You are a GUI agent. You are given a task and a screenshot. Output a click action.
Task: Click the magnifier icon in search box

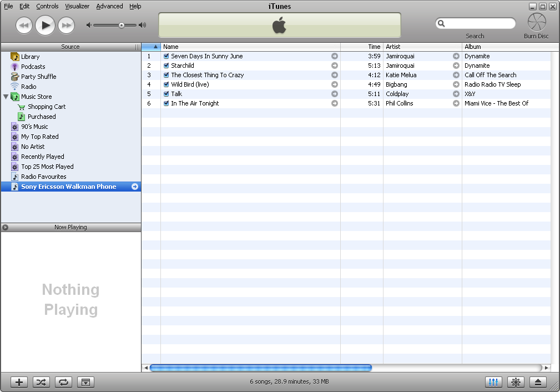pos(441,23)
